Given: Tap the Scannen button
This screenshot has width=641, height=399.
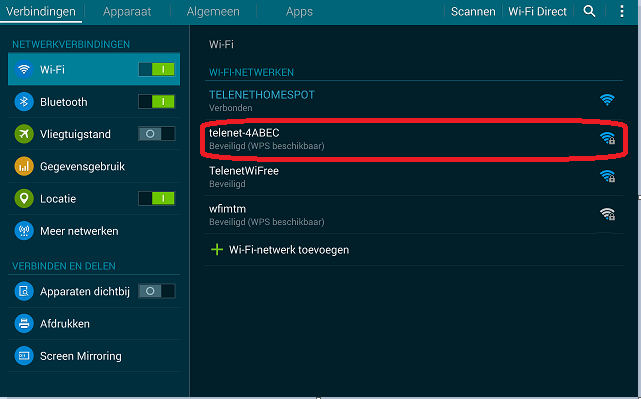Looking at the screenshot, I should click(x=473, y=11).
